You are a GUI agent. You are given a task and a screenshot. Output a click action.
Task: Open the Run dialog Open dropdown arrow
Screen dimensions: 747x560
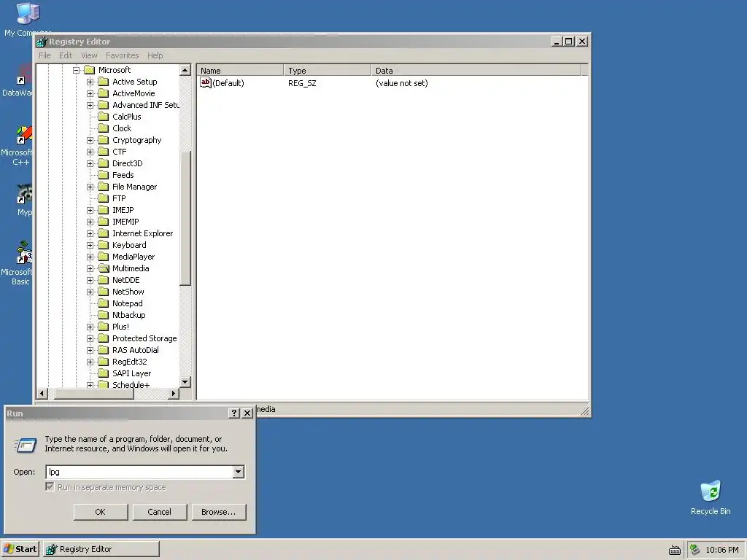point(239,472)
